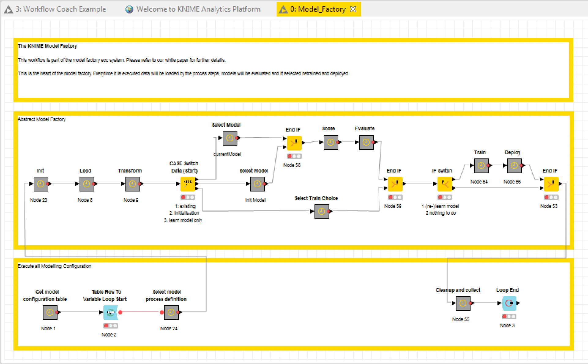Select the End IF node Node 59
The image size is (588, 364).
coord(395,184)
